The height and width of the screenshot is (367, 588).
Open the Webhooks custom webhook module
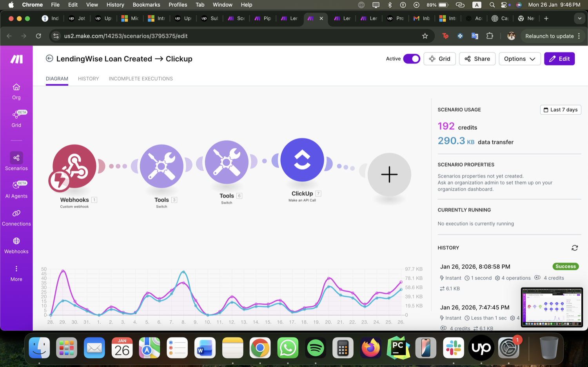pyautogui.click(x=74, y=166)
